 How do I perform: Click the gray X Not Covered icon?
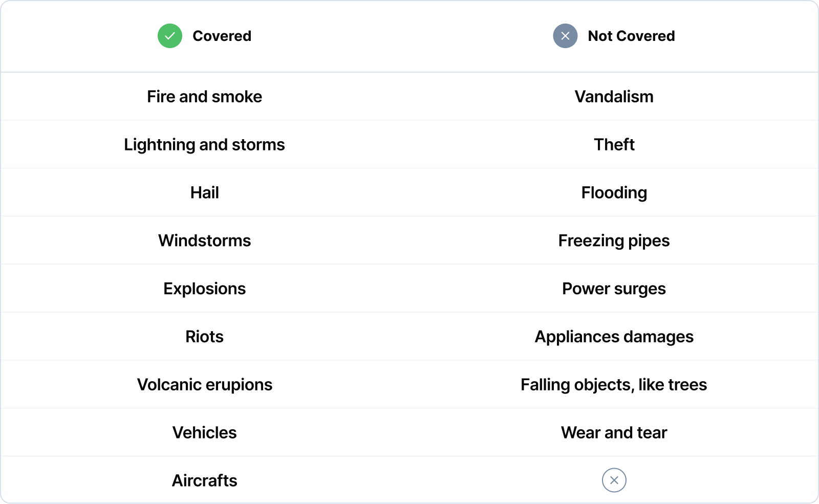point(565,36)
